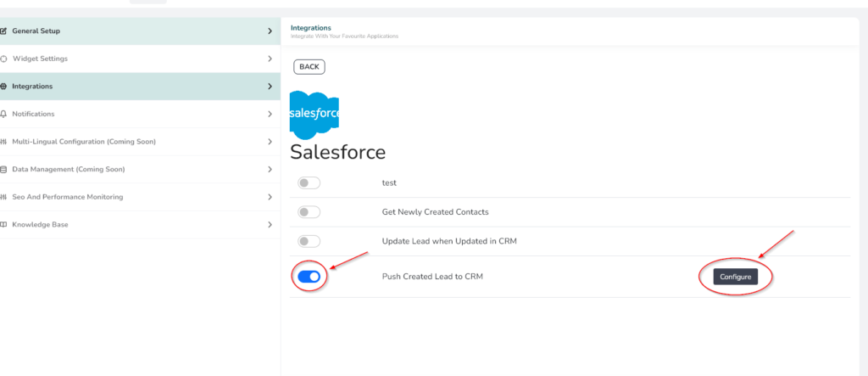
Task: Expand Knowledge Base chevron arrow
Action: click(270, 225)
